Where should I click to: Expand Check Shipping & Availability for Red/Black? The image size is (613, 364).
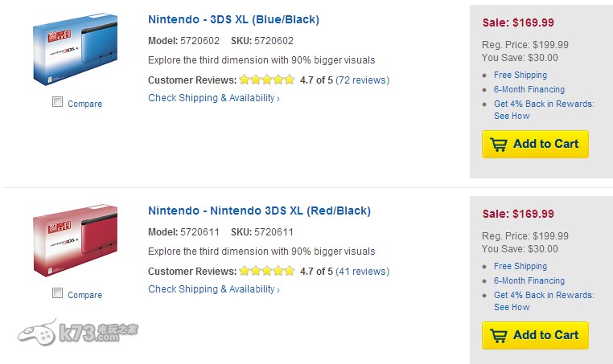point(214,289)
